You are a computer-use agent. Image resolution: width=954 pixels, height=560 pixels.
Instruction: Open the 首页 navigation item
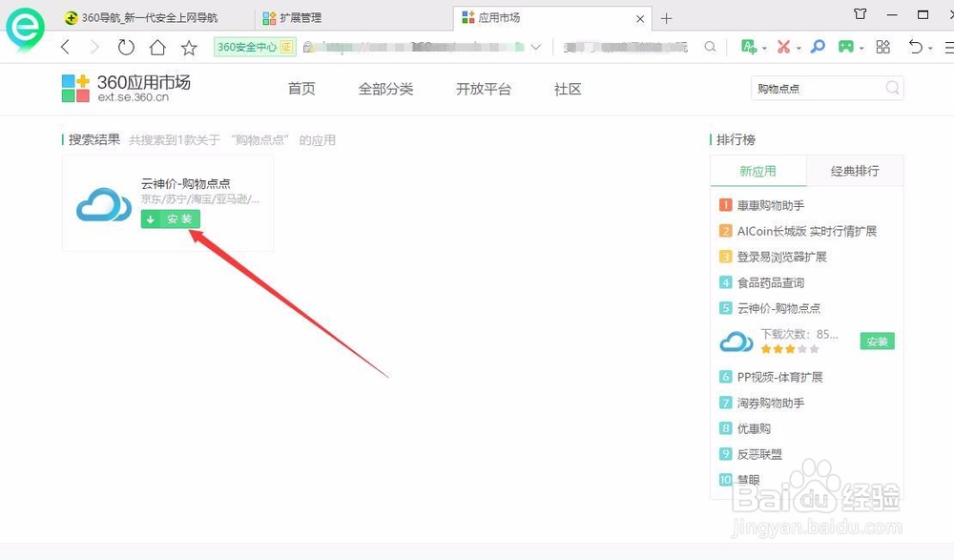click(301, 89)
